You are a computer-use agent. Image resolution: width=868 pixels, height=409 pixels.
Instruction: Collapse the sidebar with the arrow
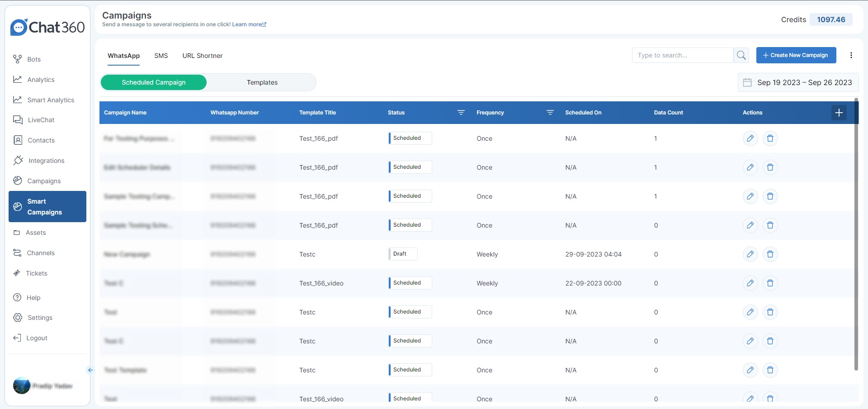tap(90, 370)
